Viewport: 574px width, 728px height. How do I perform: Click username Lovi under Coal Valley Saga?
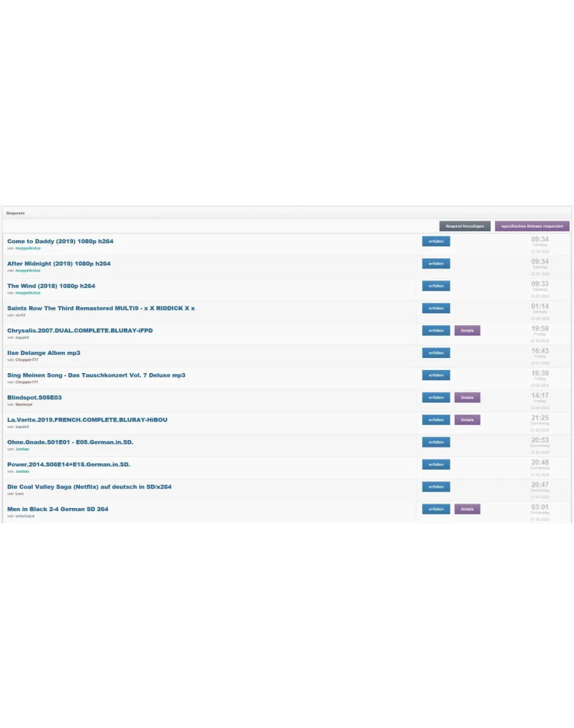pos(20,494)
